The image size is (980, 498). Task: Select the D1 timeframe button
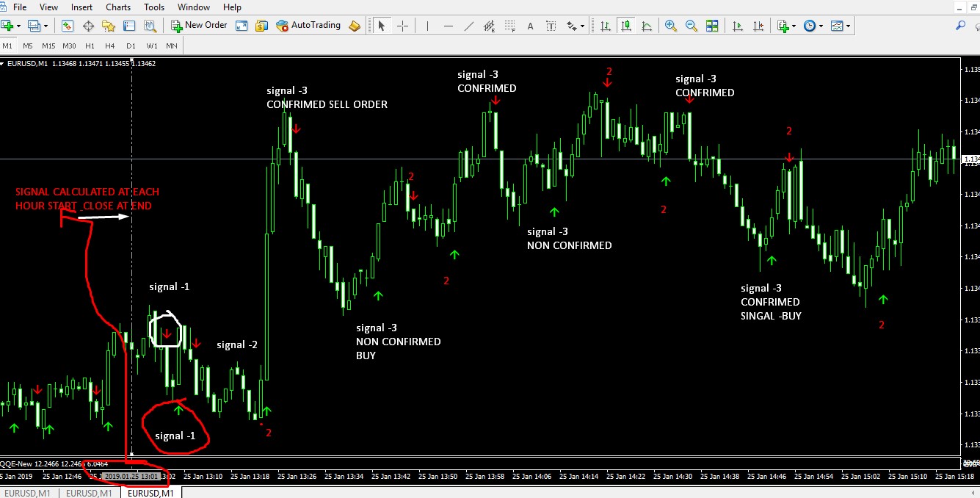tap(131, 46)
